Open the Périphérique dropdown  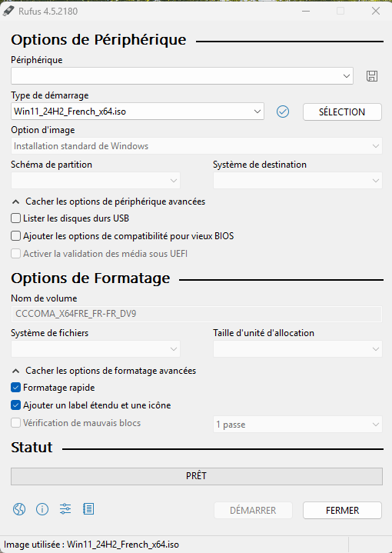tap(182, 76)
